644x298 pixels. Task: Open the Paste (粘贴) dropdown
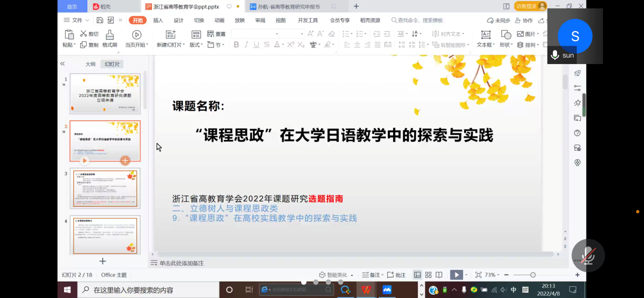click(69, 45)
